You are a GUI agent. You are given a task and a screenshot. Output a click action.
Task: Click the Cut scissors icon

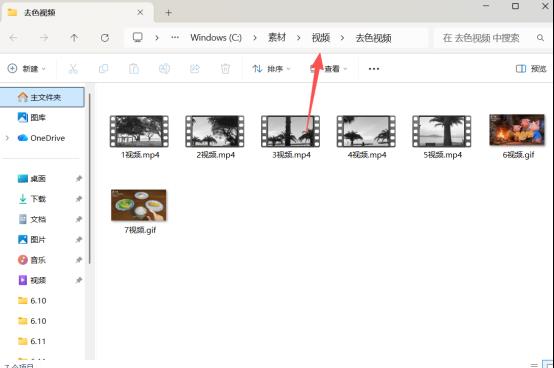click(x=73, y=69)
